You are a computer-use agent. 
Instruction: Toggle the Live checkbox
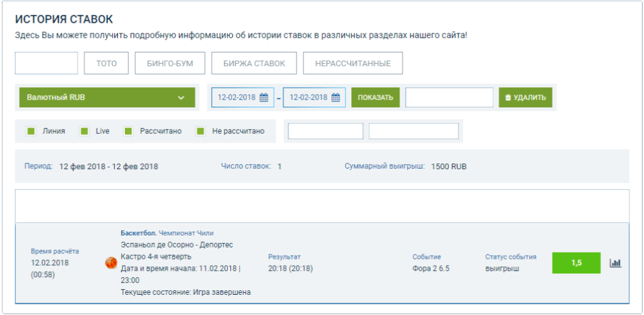click(x=84, y=131)
